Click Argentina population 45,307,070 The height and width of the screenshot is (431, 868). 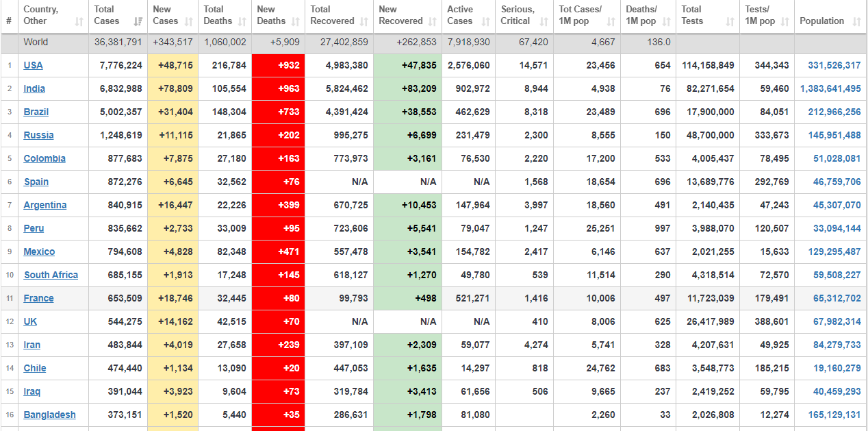[x=837, y=205]
